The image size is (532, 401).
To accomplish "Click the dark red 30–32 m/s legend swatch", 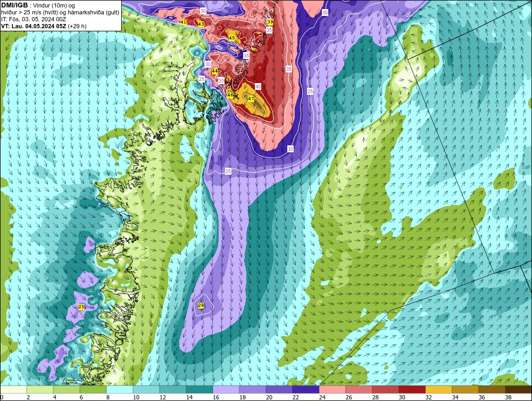I will (x=412, y=389).
